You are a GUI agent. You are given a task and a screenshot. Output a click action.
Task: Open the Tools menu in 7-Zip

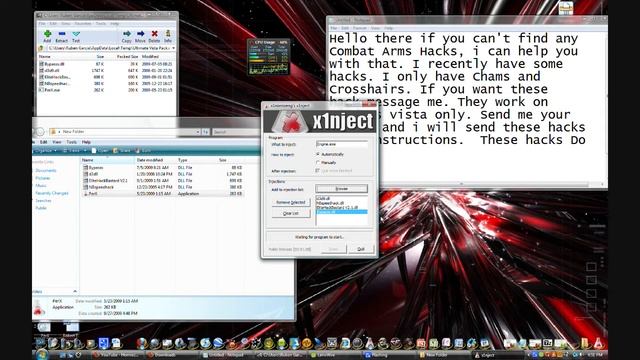101,24
